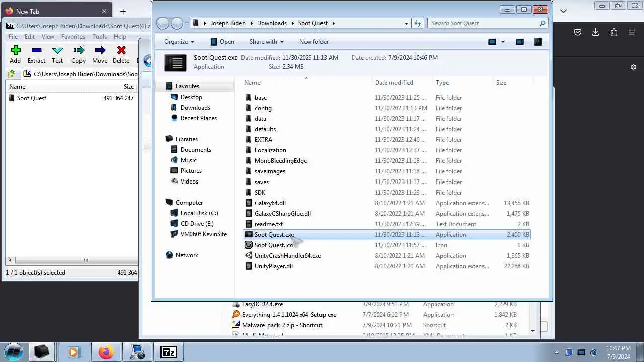
Task: Open the view options dropdown arrow
Action: [x=503, y=42]
